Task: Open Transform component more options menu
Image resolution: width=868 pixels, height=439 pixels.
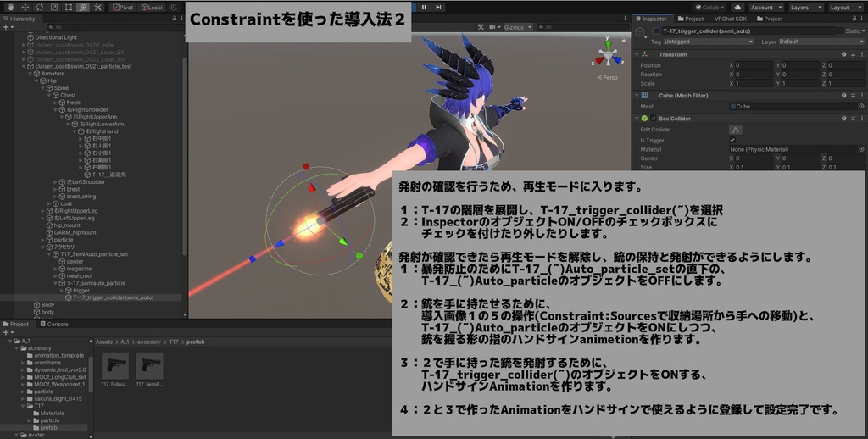Action: 862,54
